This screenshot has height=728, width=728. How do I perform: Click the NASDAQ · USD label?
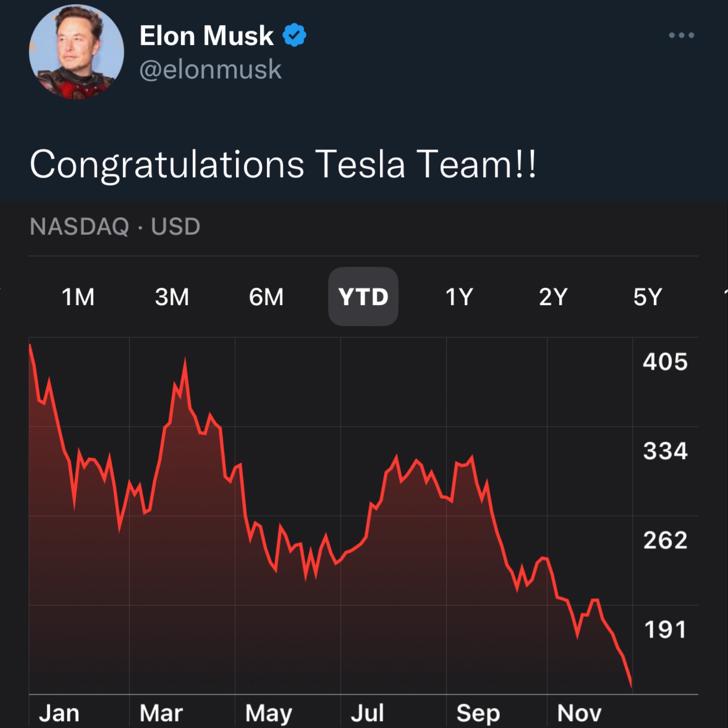tap(115, 226)
